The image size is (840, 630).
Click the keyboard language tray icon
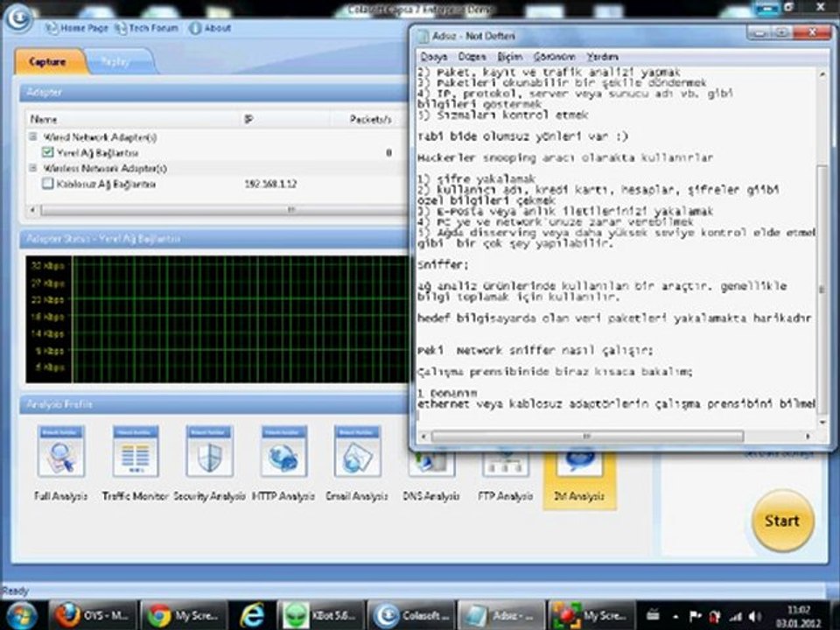pos(653,616)
